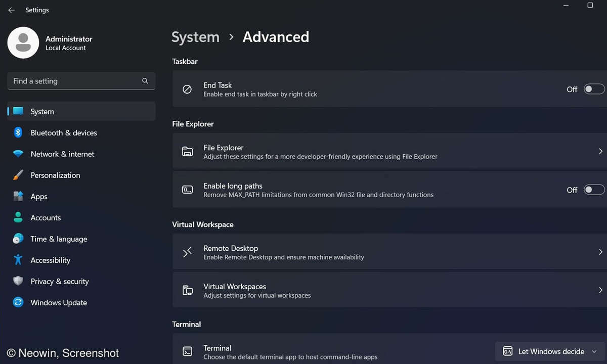
Task: Open the Remote Desktop settings row
Action: click(x=389, y=252)
